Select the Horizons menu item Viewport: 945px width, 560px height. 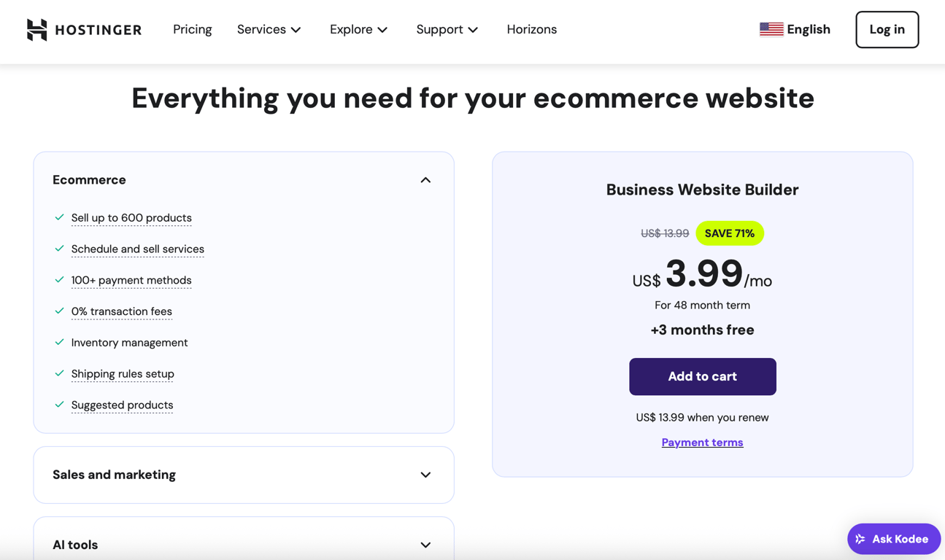point(531,29)
